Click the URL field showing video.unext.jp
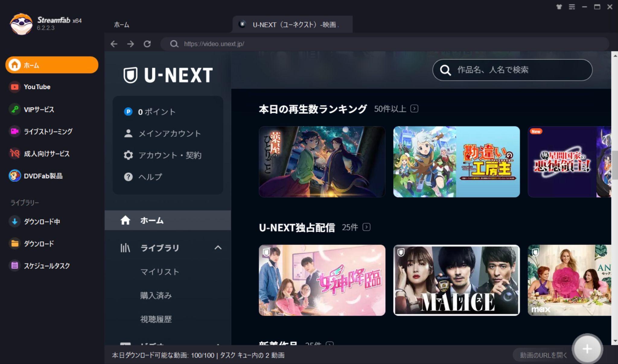Screen dimensions: 618x364 pos(385,44)
